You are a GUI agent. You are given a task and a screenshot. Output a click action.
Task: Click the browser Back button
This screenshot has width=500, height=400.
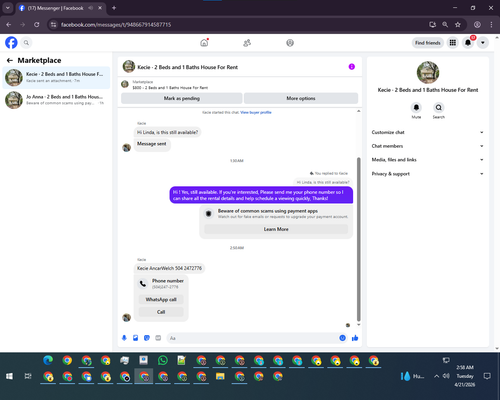tap(9, 25)
